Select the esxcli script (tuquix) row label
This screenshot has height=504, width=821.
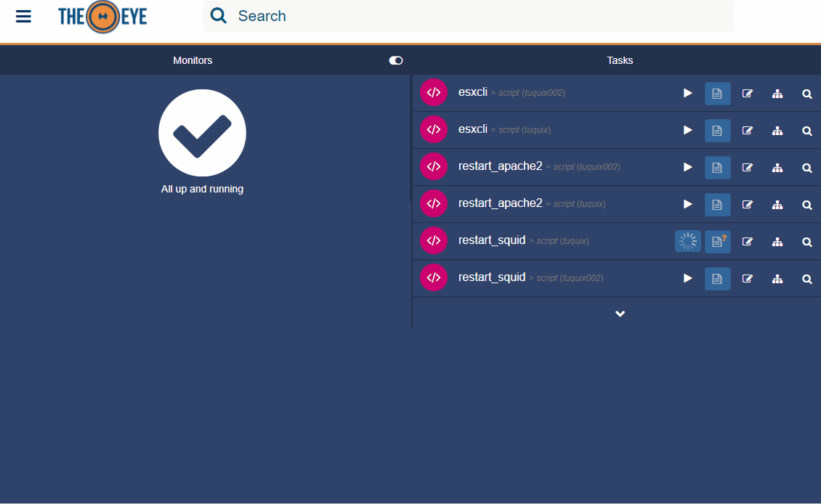point(504,130)
